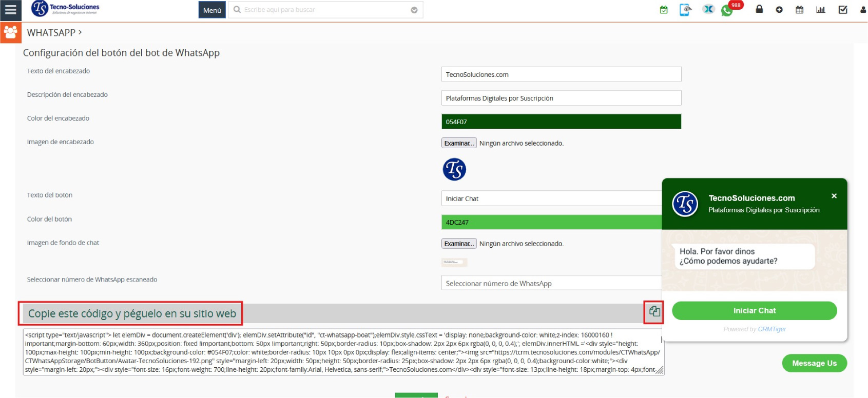Screen dimensions: 868x398
Task: Open the calendar icon in top bar
Action: (799, 10)
